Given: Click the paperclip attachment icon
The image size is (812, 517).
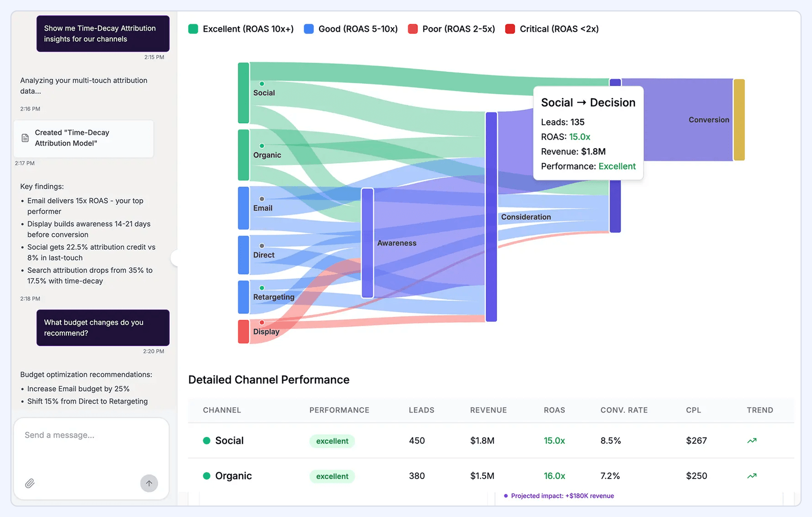Looking at the screenshot, I should 30,483.
